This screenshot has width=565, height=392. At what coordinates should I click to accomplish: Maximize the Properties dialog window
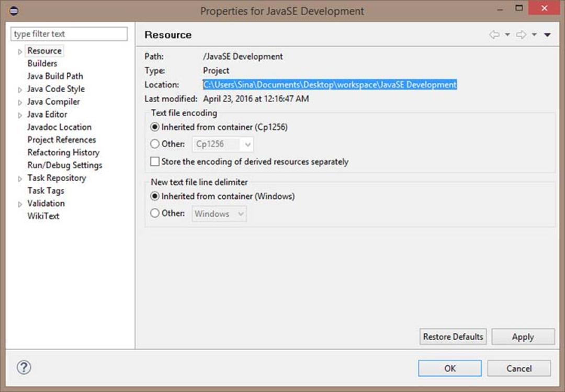point(519,8)
